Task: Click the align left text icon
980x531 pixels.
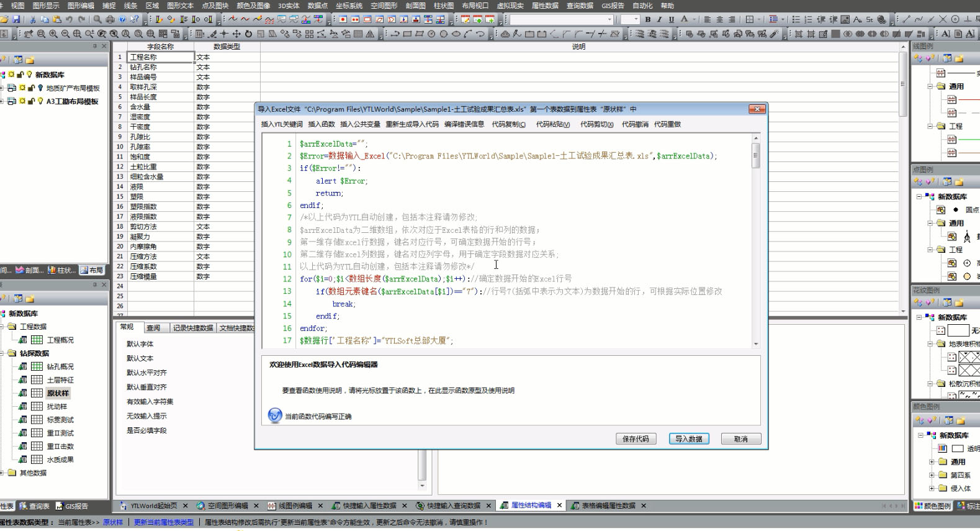Action: (x=708, y=19)
